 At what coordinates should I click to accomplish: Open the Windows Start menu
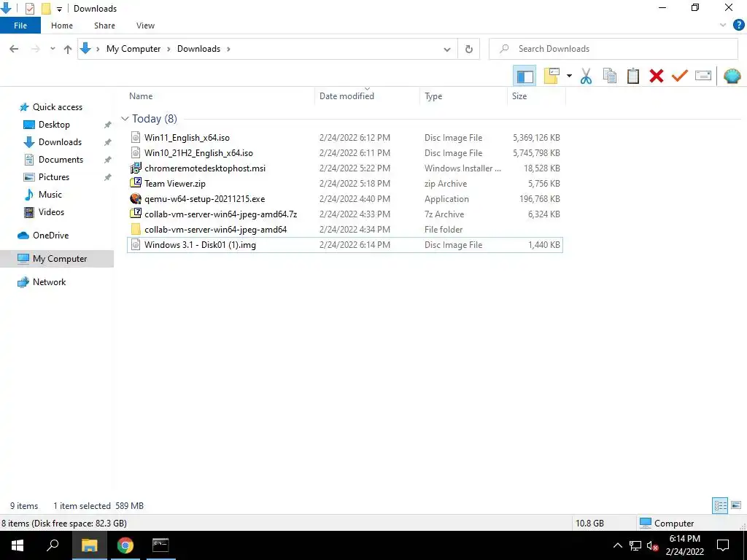(x=18, y=545)
